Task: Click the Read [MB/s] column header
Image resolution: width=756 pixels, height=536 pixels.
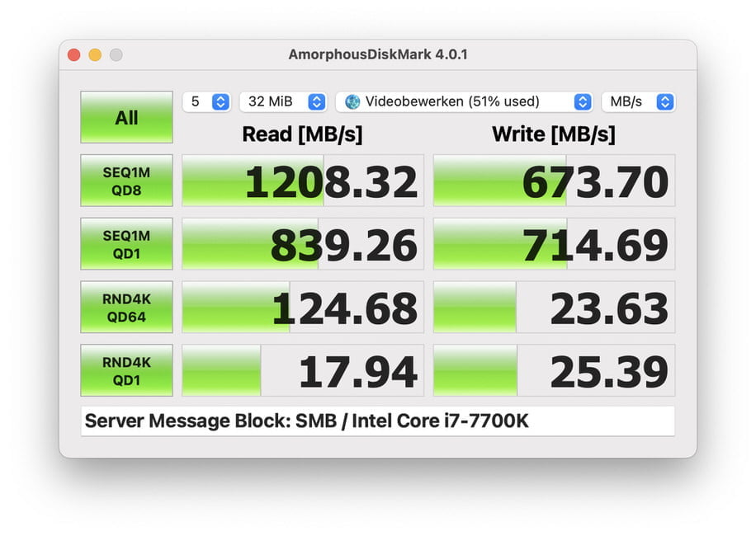Action: click(x=302, y=134)
